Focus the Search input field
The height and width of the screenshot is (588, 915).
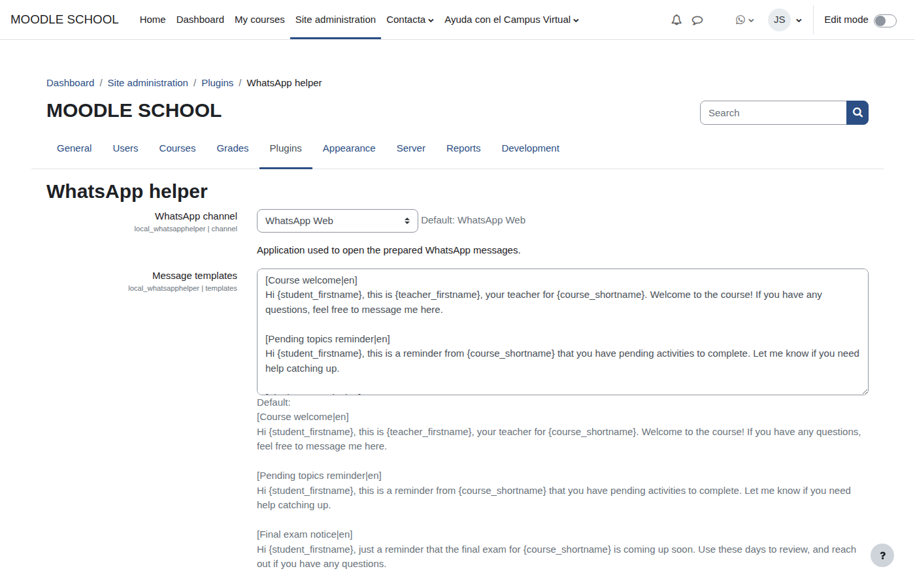pyautogui.click(x=773, y=112)
